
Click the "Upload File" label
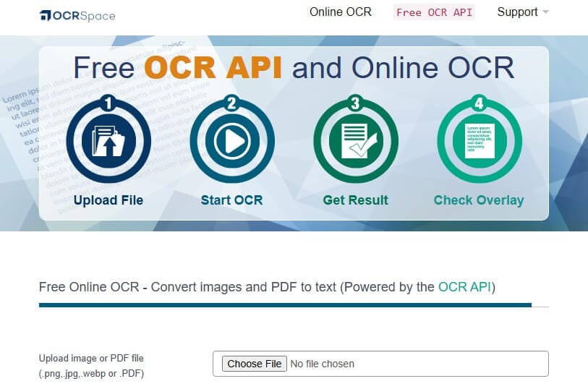tap(108, 200)
